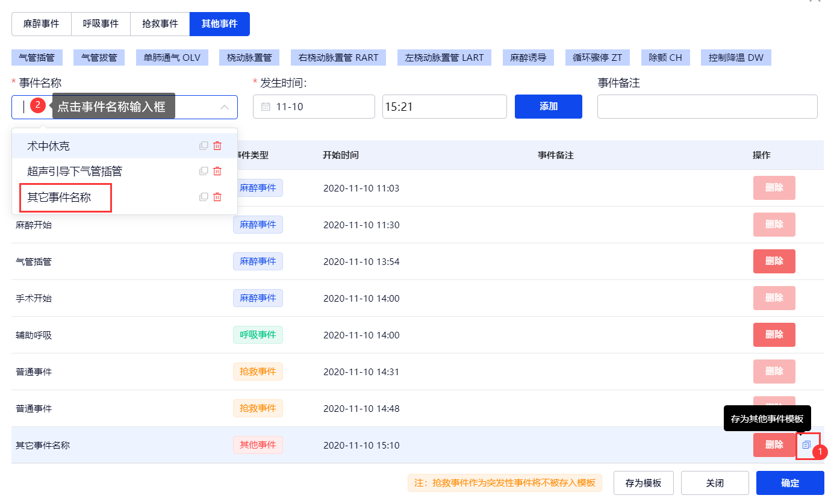Switch to the 麻醉事件 tab

41,24
